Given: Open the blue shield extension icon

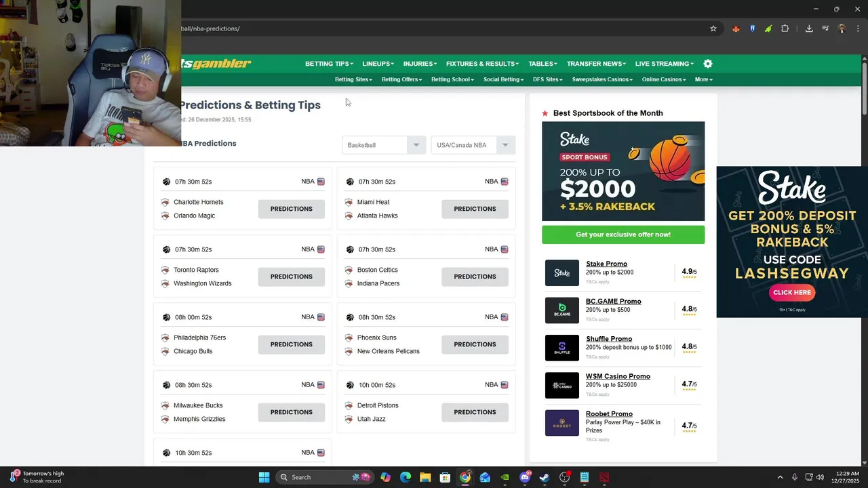Looking at the screenshot, I should (752, 28).
